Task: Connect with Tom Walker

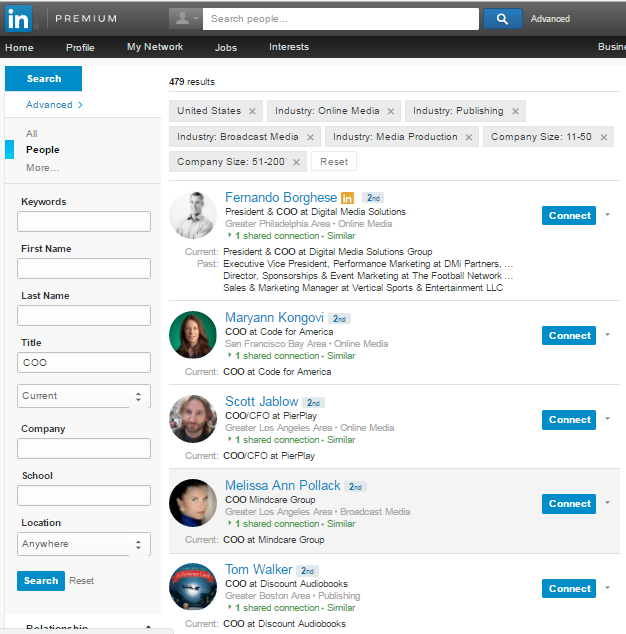Action: click(x=569, y=589)
